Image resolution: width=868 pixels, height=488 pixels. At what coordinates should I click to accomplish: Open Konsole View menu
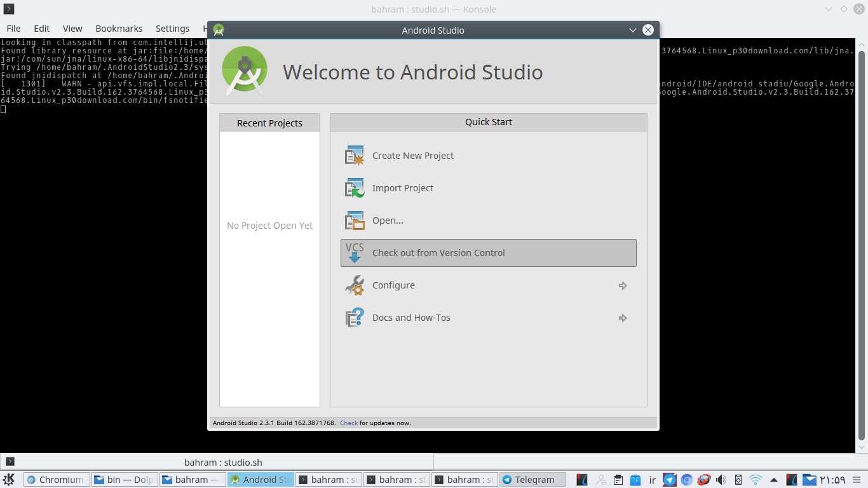click(72, 29)
